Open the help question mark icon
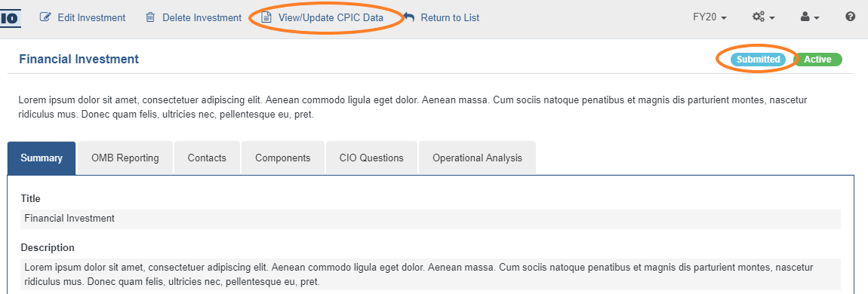The image size is (868, 294). point(851,17)
